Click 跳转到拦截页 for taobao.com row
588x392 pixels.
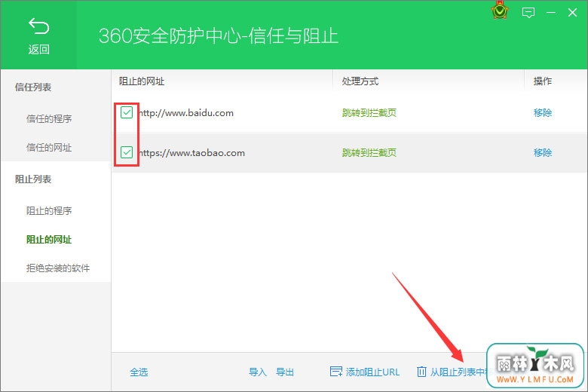coord(369,152)
